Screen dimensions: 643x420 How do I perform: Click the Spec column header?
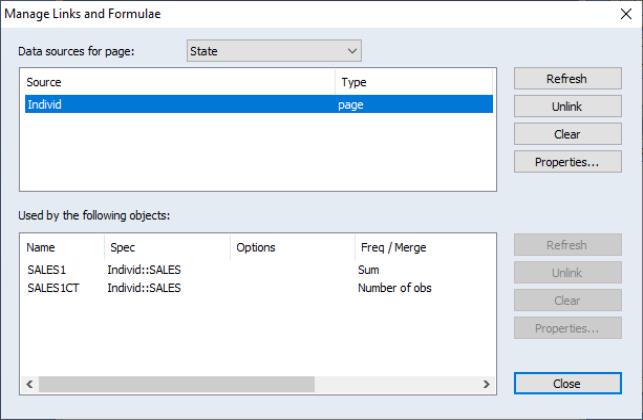[165, 247]
